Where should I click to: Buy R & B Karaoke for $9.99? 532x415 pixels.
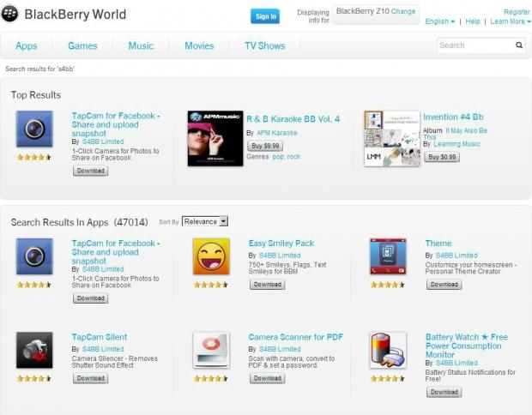265,146
